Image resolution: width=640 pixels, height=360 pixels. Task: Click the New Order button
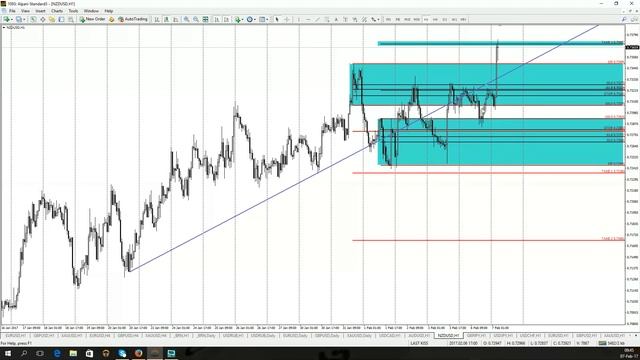tap(92, 19)
